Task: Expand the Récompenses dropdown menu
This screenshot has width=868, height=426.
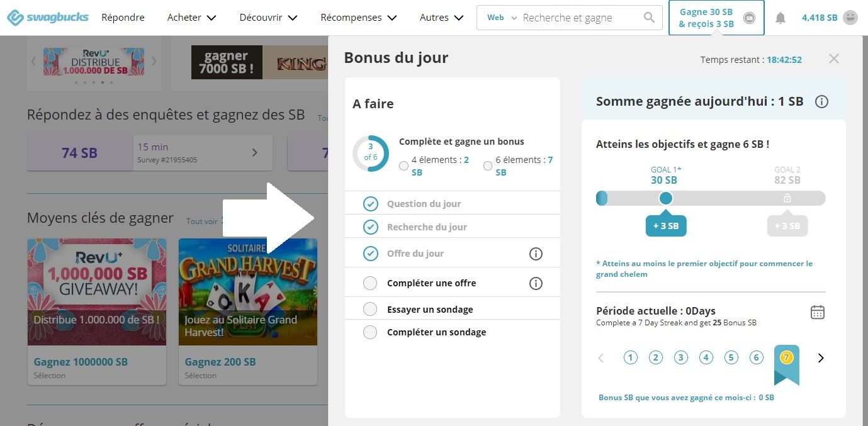Action: tap(358, 18)
